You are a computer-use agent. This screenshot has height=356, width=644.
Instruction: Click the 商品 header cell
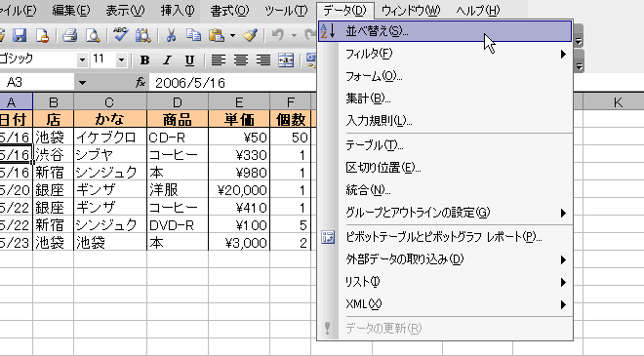click(x=178, y=120)
